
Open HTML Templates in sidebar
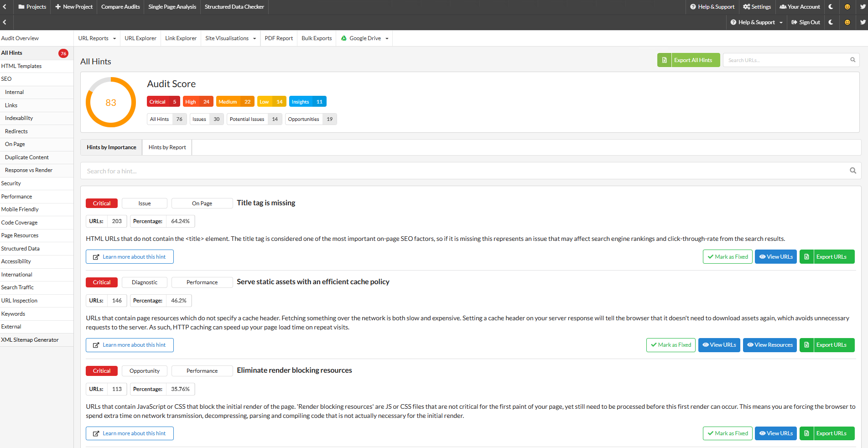(36, 66)
